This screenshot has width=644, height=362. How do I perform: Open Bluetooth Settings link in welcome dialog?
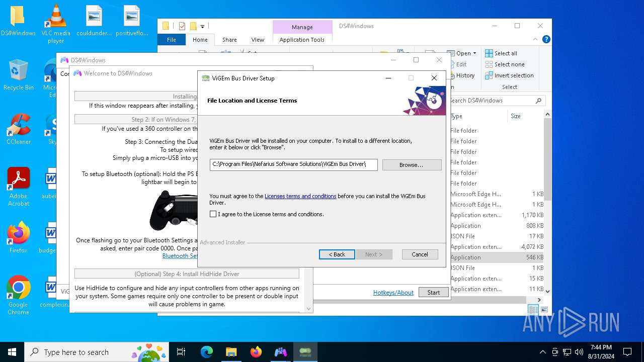coord(180,256)
